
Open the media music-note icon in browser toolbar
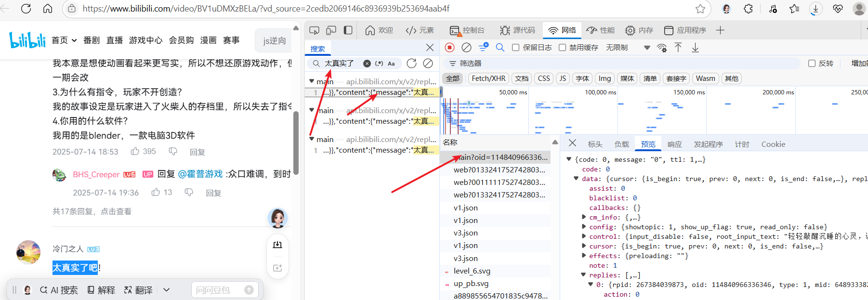[x=773, y=9]
